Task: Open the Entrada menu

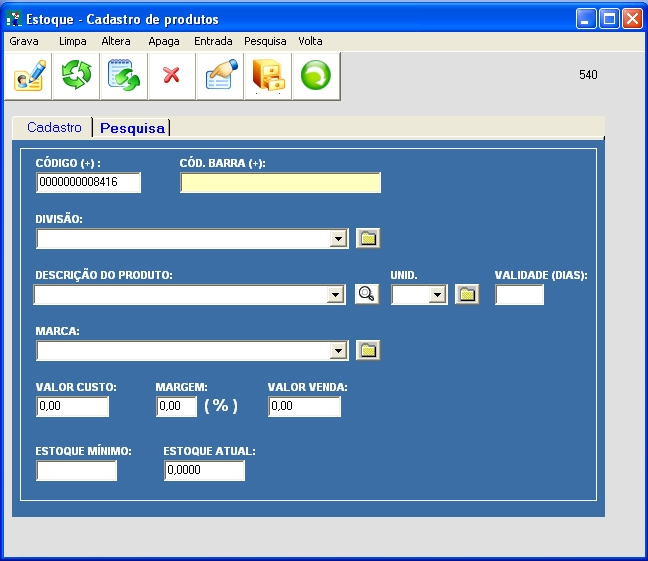Action: [213, 41]
